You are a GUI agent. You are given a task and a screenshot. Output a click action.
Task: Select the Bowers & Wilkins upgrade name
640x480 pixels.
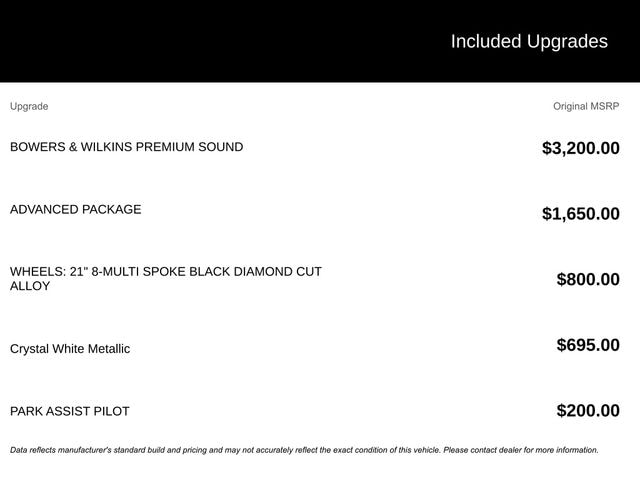[126, 147]
